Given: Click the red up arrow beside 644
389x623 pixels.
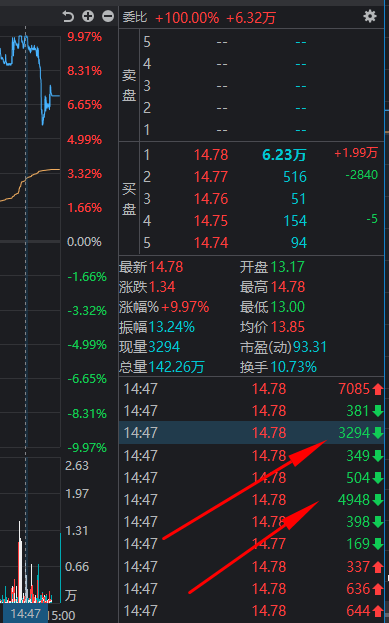Looking at the screenshot, I should click(x=377, y=610).
